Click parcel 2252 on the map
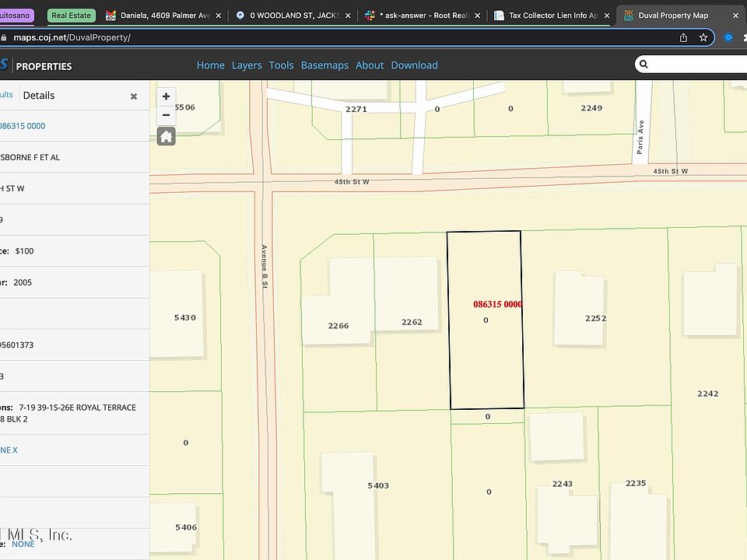Screen dimensions: 747x560 pyautogui.click(x=595, y=318)
